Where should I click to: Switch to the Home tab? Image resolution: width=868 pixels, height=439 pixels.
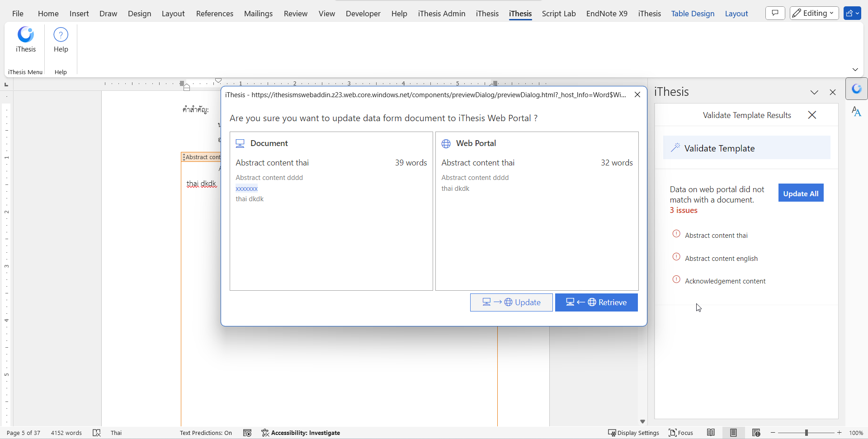[x=48, y=14]
